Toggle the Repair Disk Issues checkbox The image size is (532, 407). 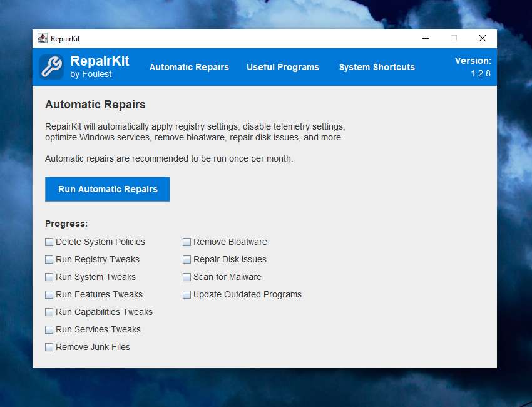point(187,259)
